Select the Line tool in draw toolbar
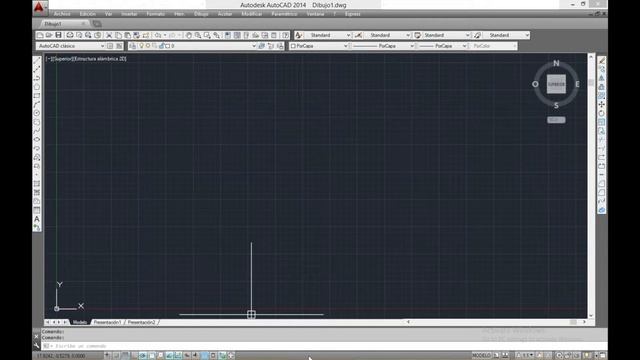The width and height of the screenshot is (640, 360). tap(37, 61)
